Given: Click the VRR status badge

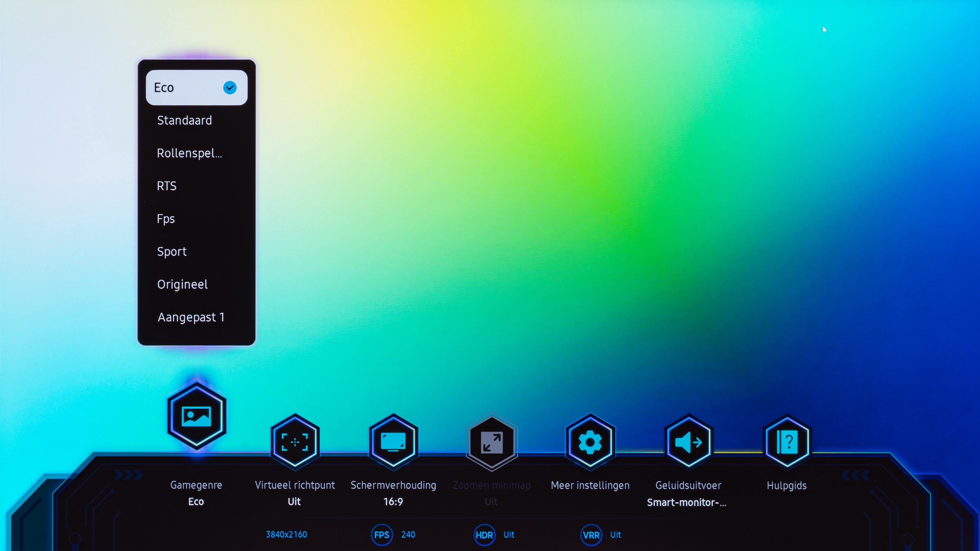Looking at the screenshot, I should 591,535.
